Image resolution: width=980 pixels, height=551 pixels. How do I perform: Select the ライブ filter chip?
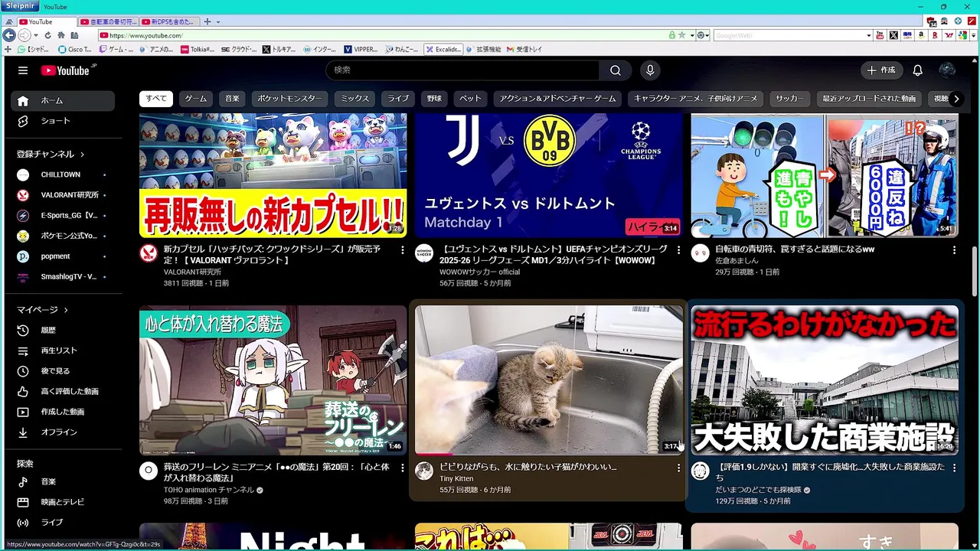398,98
